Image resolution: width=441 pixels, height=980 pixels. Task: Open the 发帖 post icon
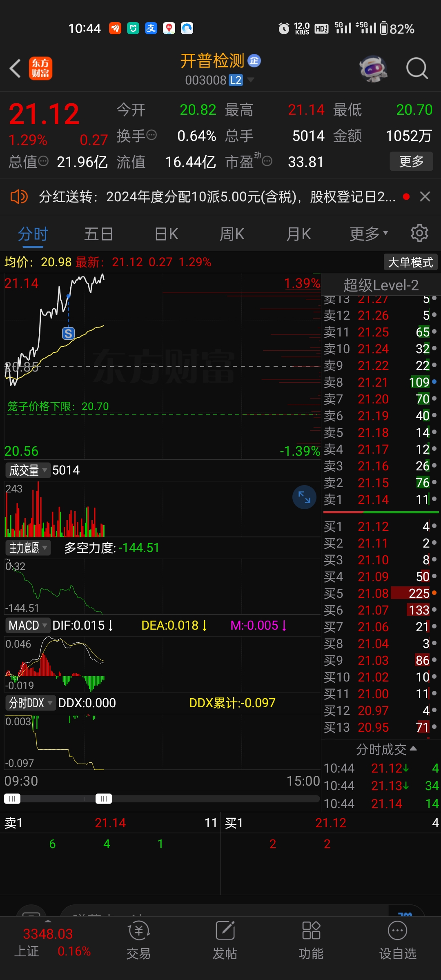click(225, 940)
